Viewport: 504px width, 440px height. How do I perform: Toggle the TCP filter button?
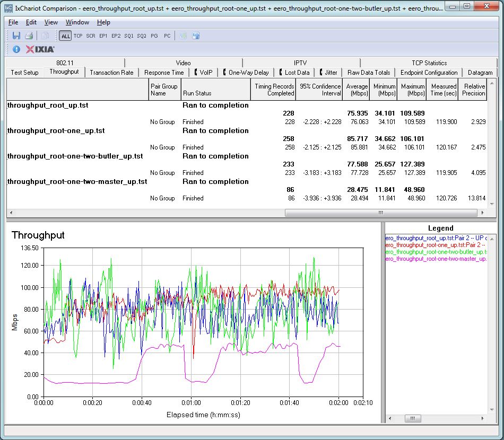click(78, 36)
